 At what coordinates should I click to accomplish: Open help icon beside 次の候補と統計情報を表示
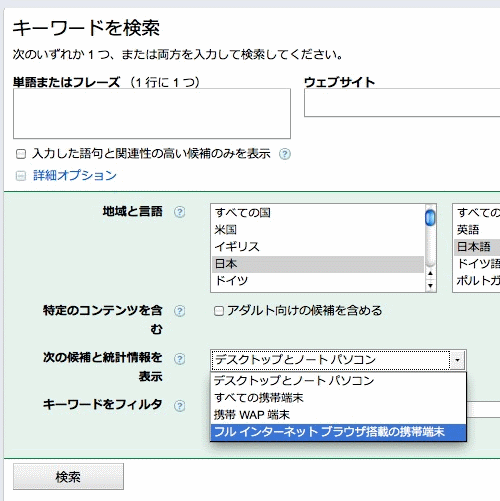click(x=180, y=359)
